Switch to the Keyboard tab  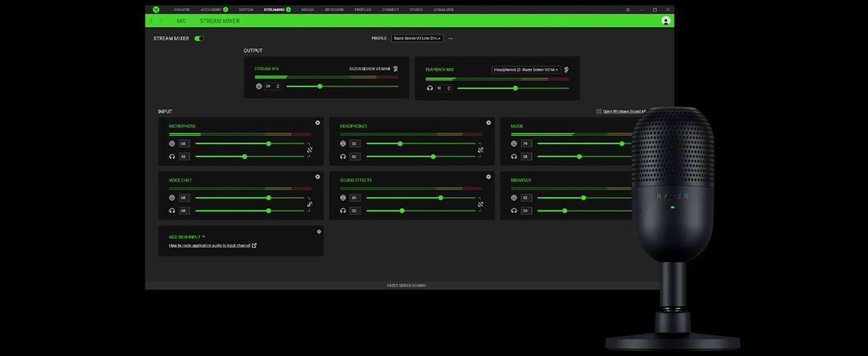pos(334,9)
